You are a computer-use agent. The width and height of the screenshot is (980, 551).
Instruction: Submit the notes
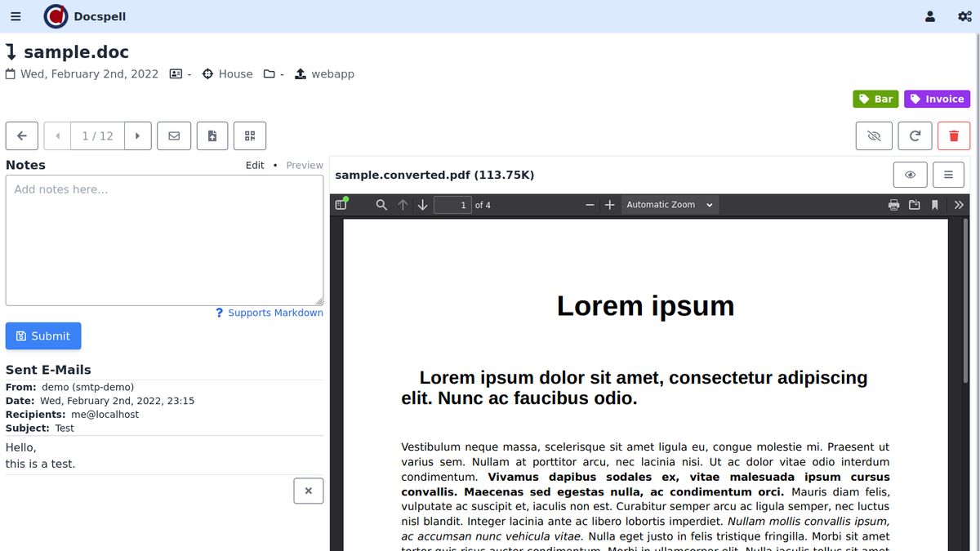pyautogui.click(x=43, y=335)
